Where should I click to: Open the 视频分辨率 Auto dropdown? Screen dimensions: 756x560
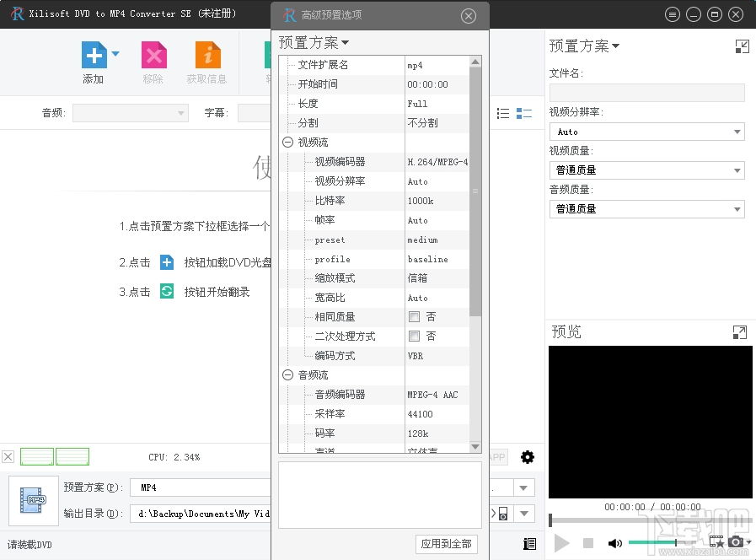point(647,132)
